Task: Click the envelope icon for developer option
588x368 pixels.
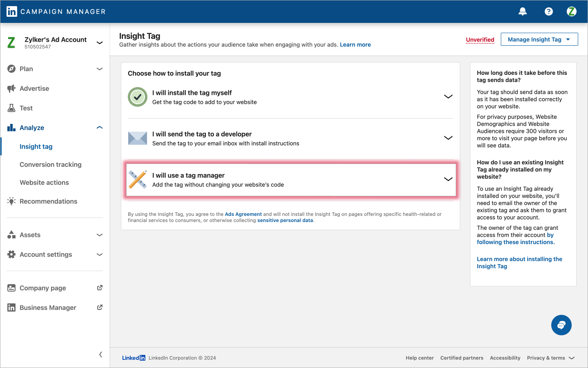Action: 138,138
